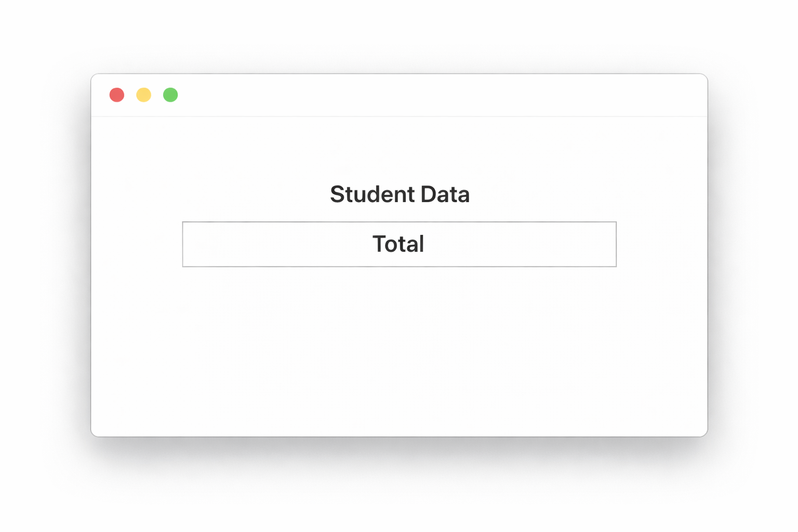
Task: Click the blank margin right of the table
Action: (x=662, y=244)
